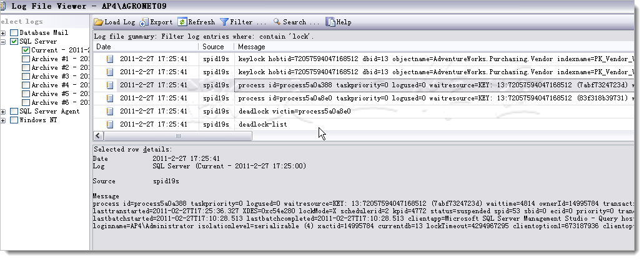The height and width of the screenshot is (260, 644).
Task: Click the Search magnifier icon
Action: [277, 22]
